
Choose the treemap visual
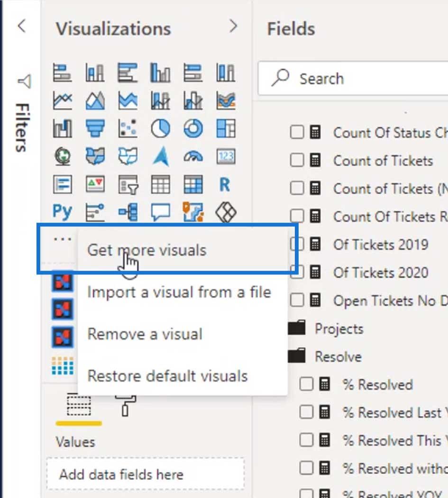(x=225, y=128)
